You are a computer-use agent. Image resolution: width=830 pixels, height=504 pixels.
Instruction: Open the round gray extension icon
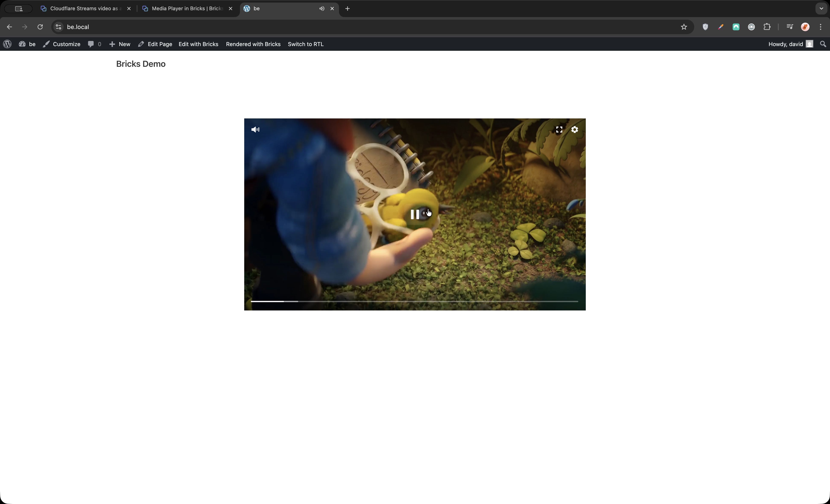point(751,27)
